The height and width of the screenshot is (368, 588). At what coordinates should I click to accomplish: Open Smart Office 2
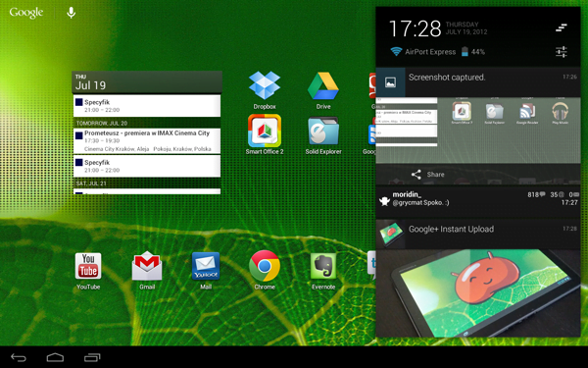pyautogui.click(x=265, y=134)
